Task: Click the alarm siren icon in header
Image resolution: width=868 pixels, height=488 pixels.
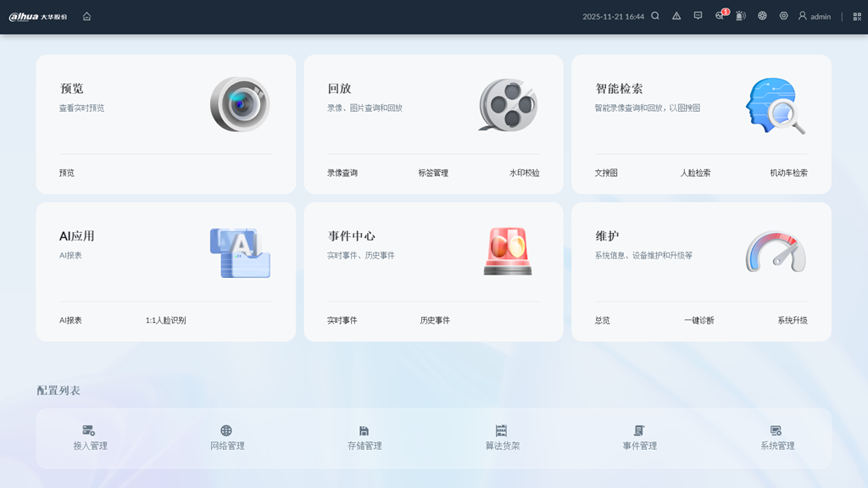Action: [x=741, y=16]
